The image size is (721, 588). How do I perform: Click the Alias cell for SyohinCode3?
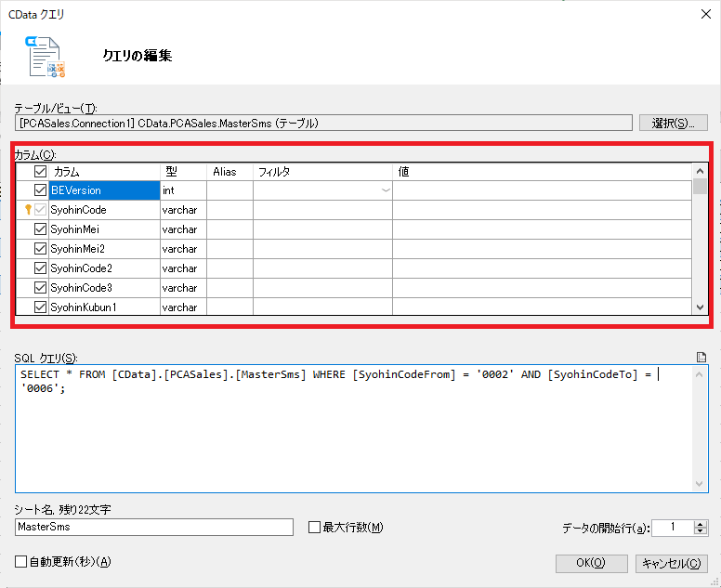pos(229,288)
